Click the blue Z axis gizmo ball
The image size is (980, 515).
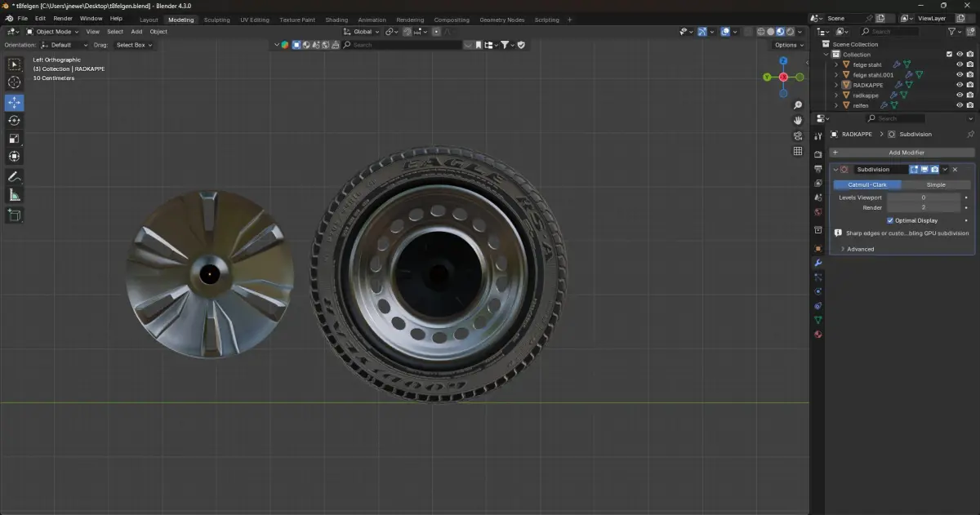click(783, 61)
